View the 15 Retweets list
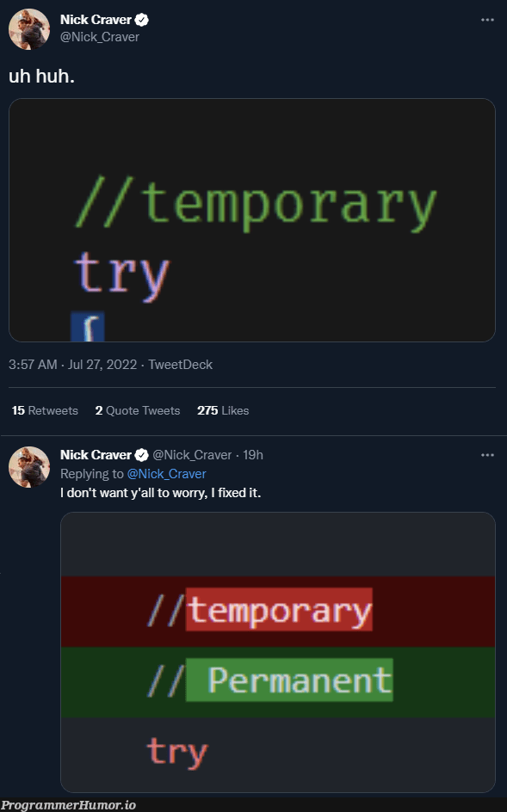The image size is (507, 812). [45, 410]
